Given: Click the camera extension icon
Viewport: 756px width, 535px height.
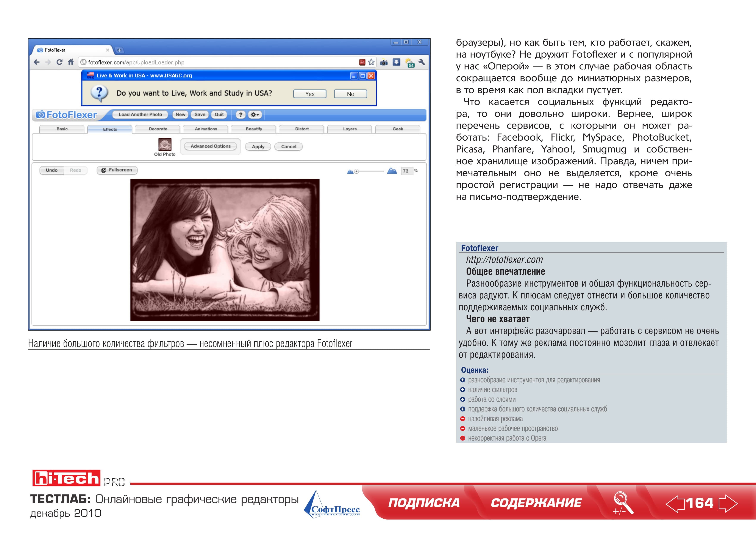Looking at the screenshot, I should (x=384, y=62).
